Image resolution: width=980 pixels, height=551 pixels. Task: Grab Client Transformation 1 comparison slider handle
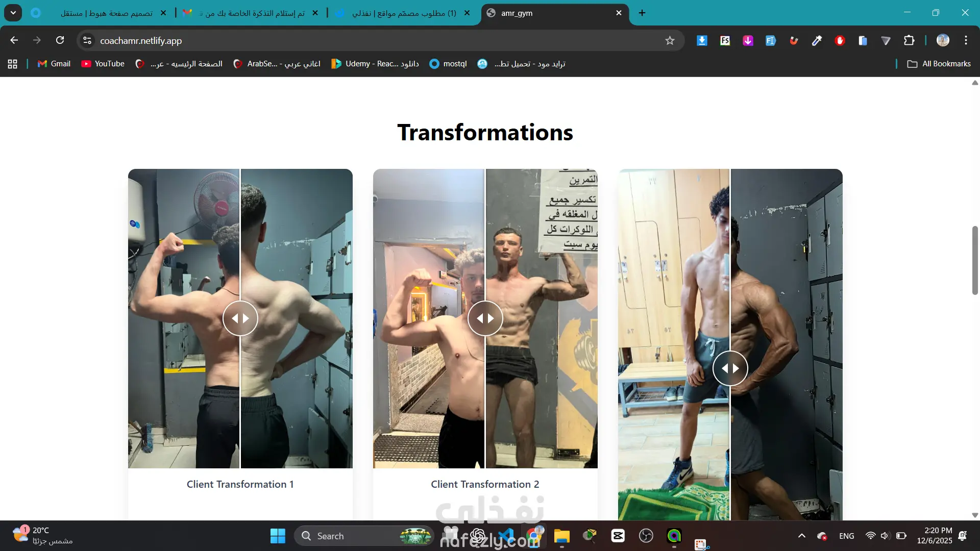(240, 318)
